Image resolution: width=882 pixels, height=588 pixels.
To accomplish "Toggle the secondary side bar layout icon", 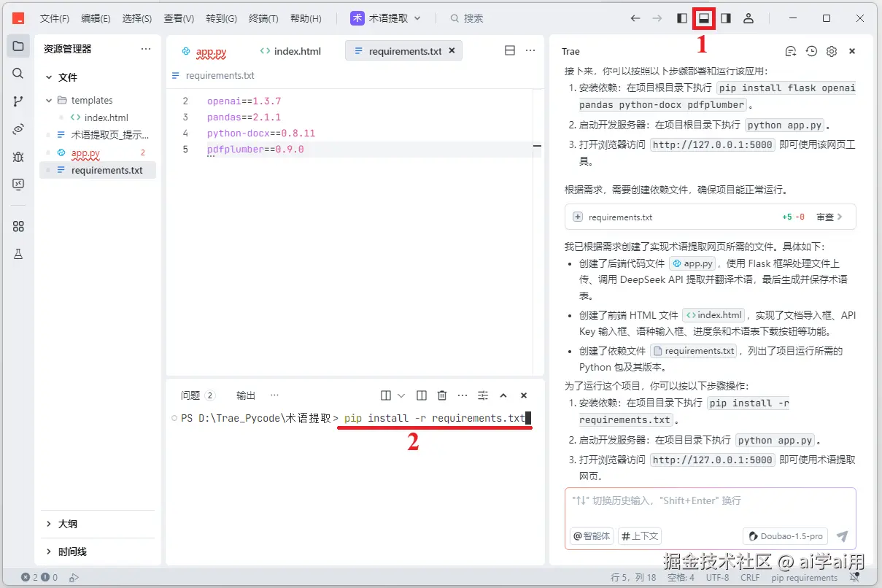I will [726, 18].
